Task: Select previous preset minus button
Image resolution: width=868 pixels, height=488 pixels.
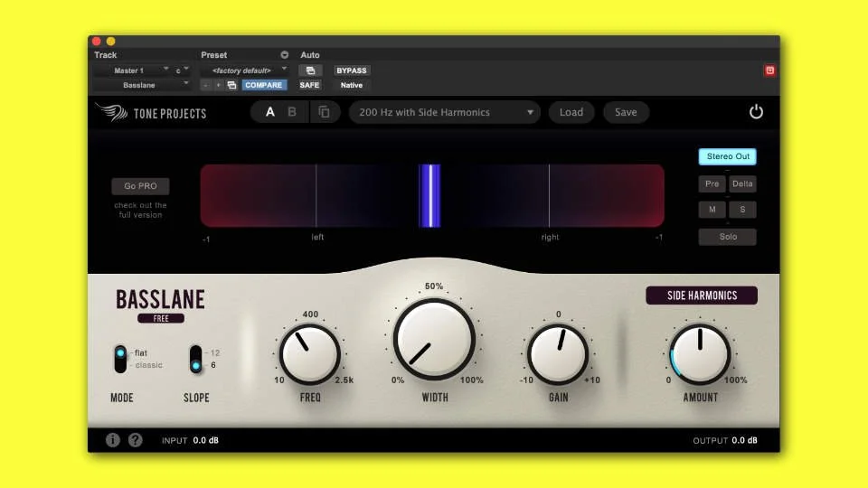Action: [206, 85]
